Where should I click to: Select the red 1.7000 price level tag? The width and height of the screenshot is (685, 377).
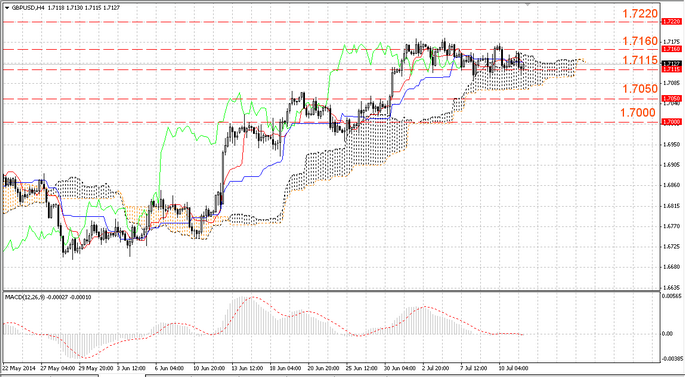[672, 122]
